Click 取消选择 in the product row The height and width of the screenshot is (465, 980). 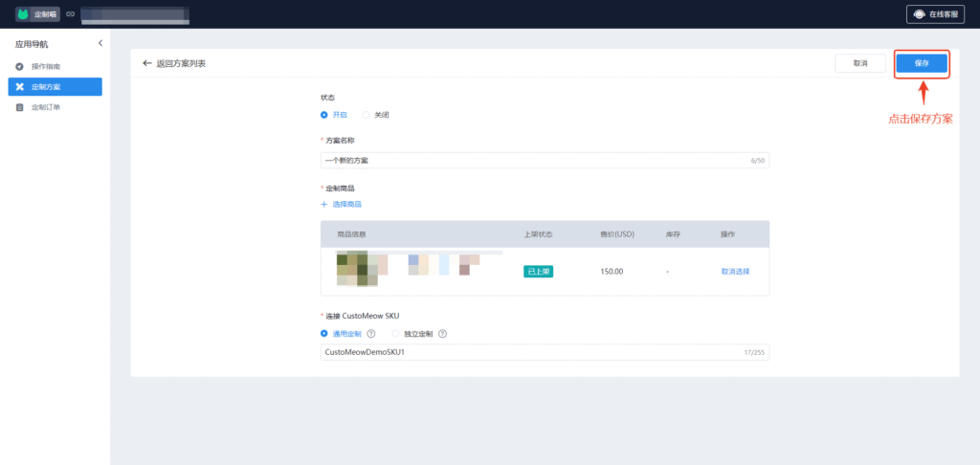tap(736, 272)
